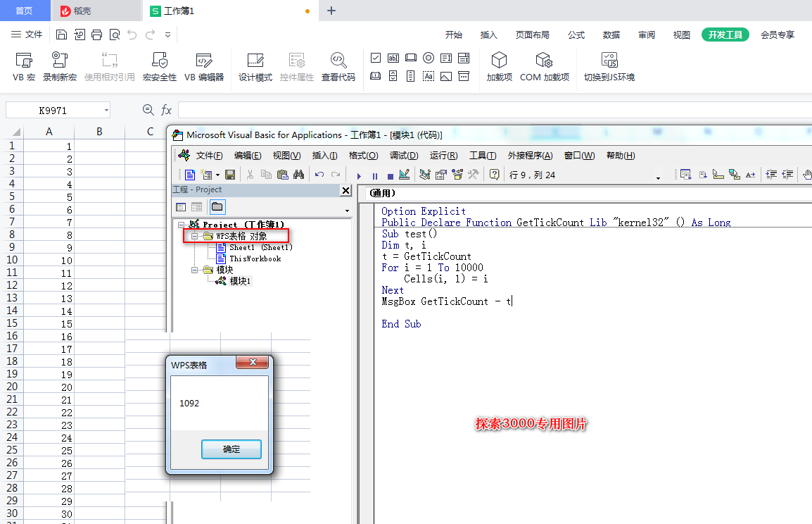
Task: Click 切换到JS环境 switch button
Action: coord(609,67)
